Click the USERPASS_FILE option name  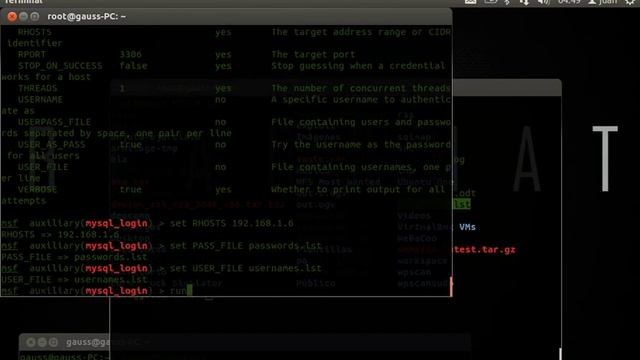coord(54,122)
